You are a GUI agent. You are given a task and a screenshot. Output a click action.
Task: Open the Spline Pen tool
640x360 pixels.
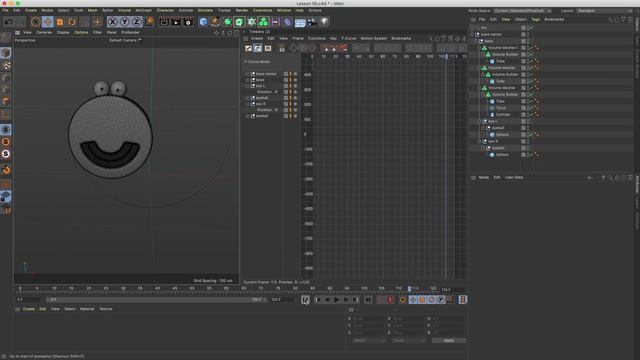click(216, 22)
